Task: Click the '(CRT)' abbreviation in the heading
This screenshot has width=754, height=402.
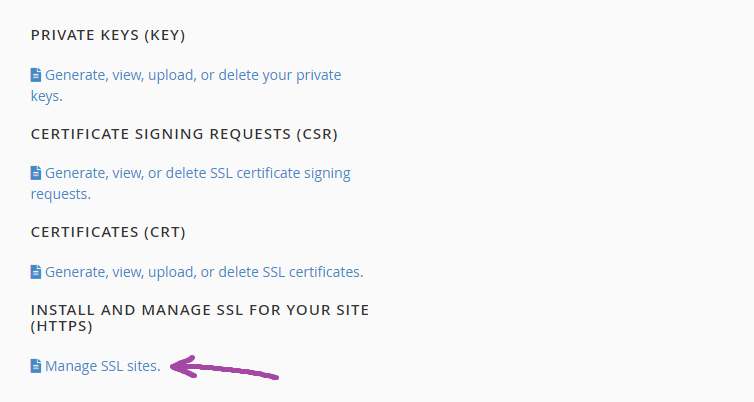Action: point(165,232)
